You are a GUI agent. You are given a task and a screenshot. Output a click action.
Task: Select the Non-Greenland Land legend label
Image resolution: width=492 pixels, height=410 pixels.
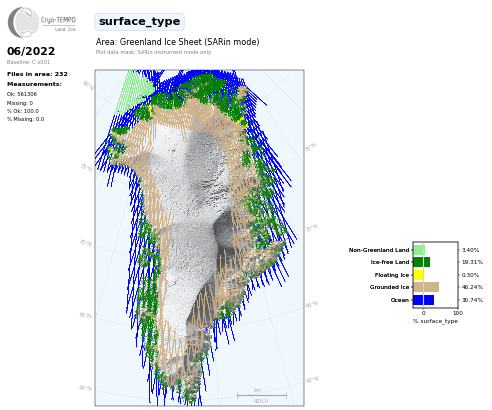(x=379, y=250)
